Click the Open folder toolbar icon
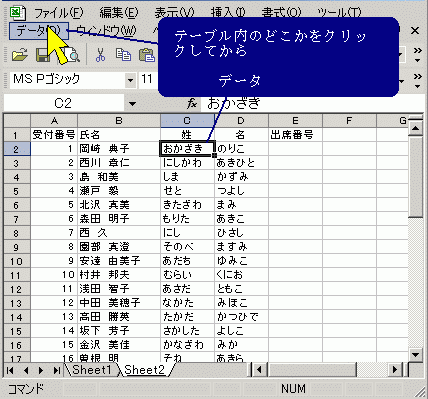The image size is (428, 399). pos(20,55)
